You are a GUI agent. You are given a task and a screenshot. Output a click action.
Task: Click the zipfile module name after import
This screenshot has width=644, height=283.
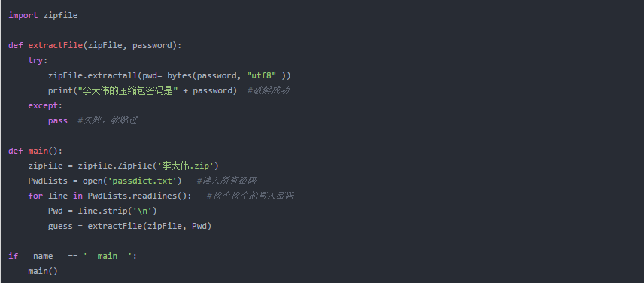click(x=60, y=15)
